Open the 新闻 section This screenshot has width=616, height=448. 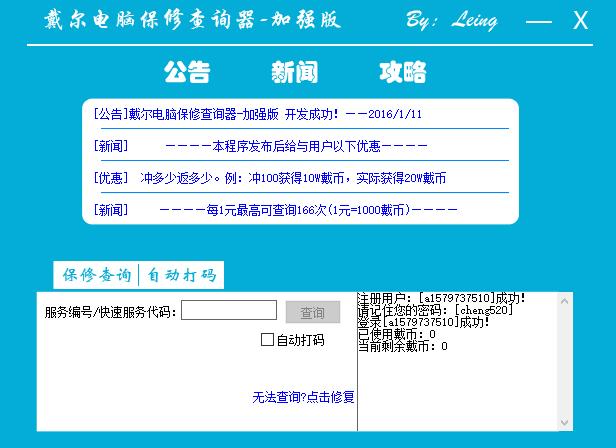pos(295,72)
